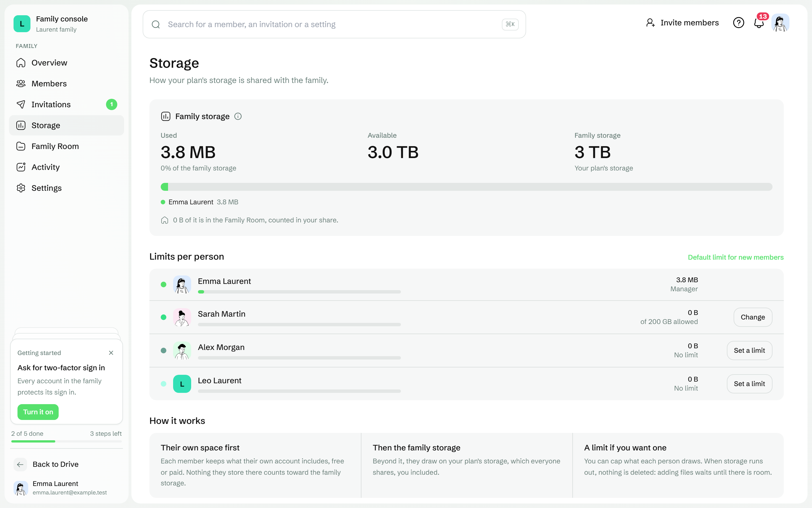This screenshot has width=812, height=508.
Task: Set a limit for Alex Morgan
Action: point(749,351)
